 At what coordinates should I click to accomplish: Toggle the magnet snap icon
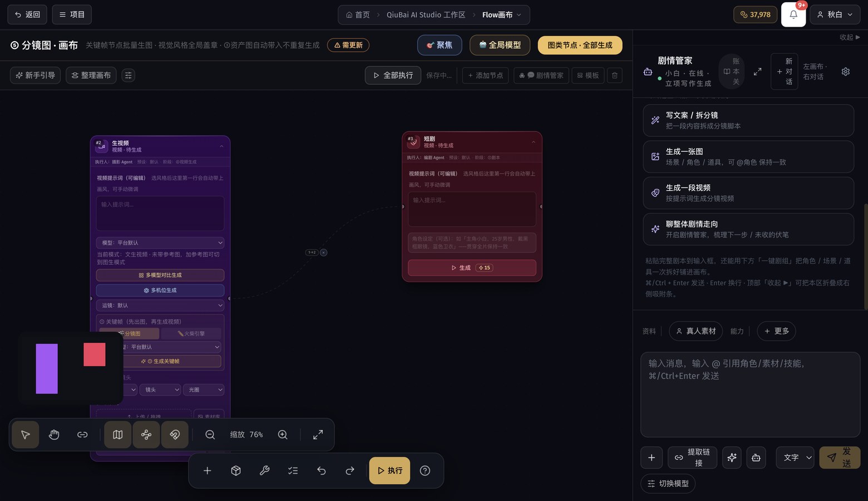pyautogui.click(x=175, y=435)
